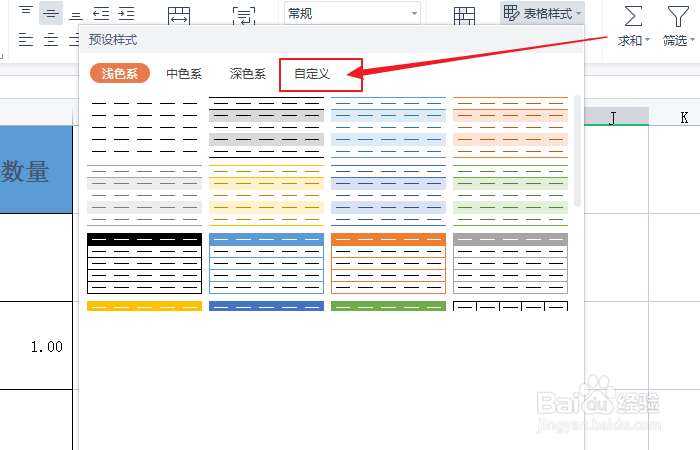Viewport: 700px width, 450px height.
Task: Choose the plain black dashes style thumbnail
Action: point(144,127)
